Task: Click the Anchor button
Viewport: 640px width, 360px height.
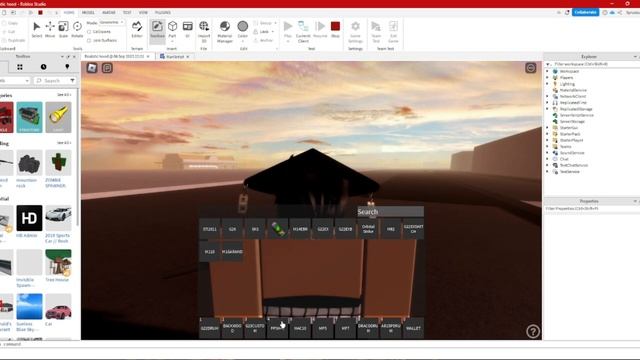Action: (x=263, y=40)
